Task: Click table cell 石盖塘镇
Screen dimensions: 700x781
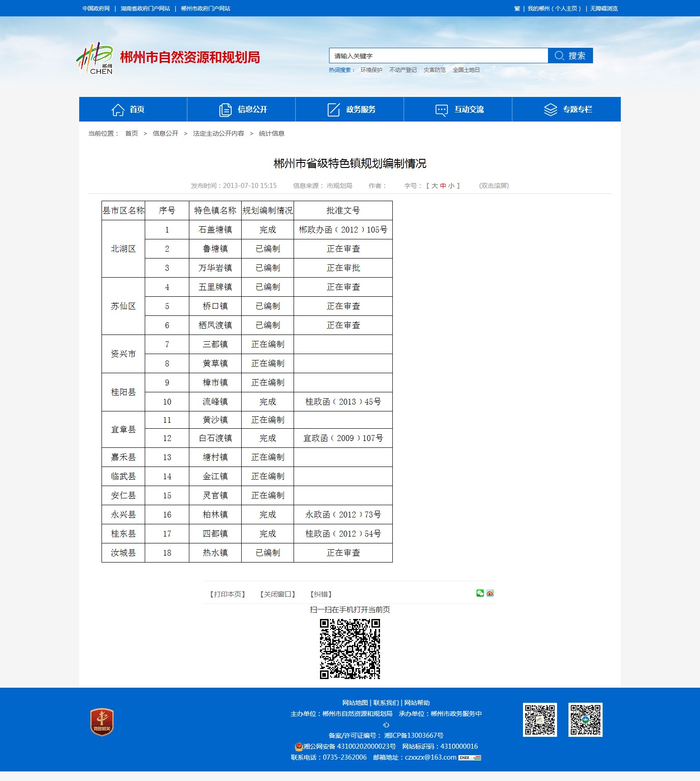Action: pos(215,230)
